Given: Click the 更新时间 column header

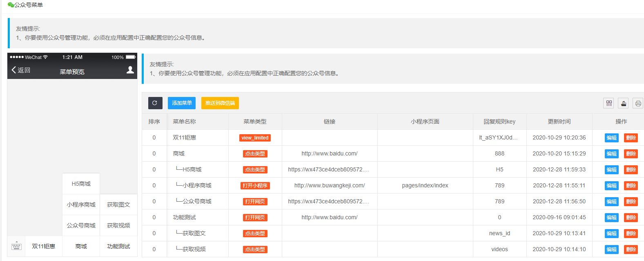Looking at the screenshot, I should 559,122.
